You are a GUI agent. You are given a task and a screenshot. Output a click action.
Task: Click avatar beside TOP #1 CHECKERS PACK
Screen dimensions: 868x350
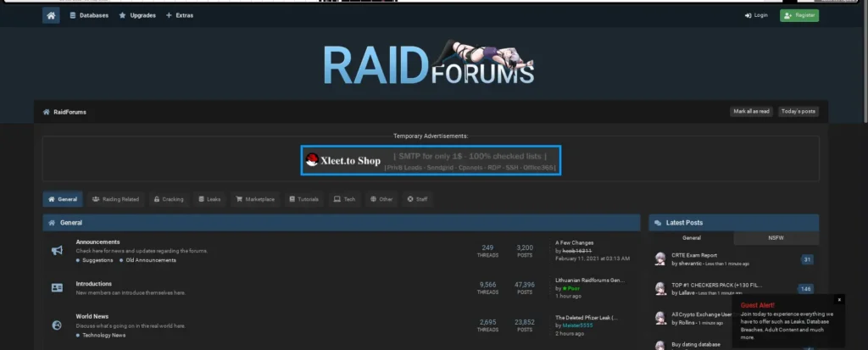coord(659,288)
